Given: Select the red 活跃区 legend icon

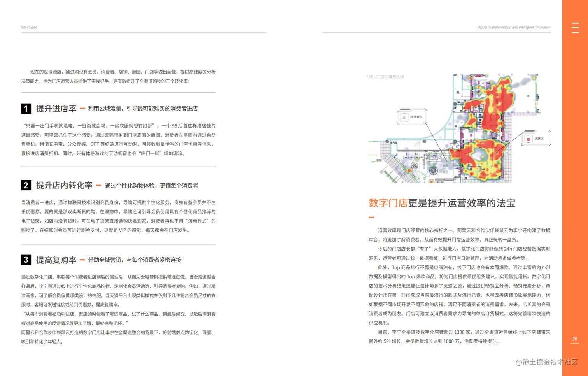Looking at the screenshot, I should [x=528, y=138].
